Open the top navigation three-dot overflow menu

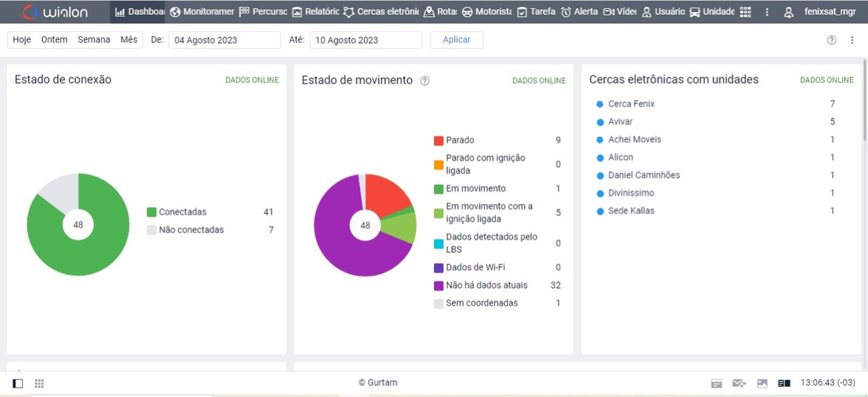[x=767, y=12]
